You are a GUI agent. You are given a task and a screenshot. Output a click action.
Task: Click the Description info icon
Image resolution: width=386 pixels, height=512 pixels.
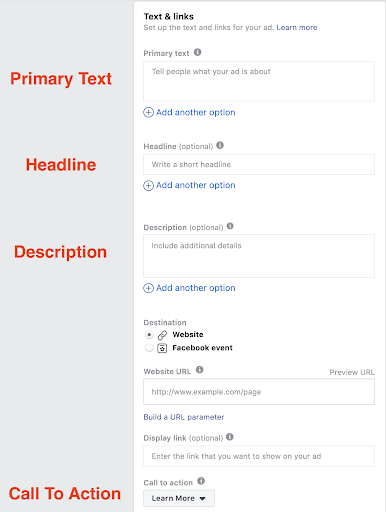tap(230, 226)
